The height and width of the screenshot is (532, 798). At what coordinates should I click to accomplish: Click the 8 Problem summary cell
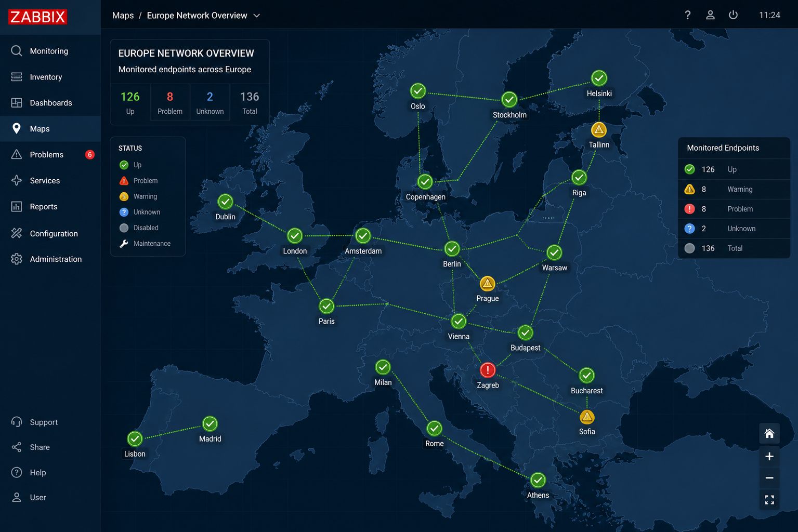(x=170, y=102)
